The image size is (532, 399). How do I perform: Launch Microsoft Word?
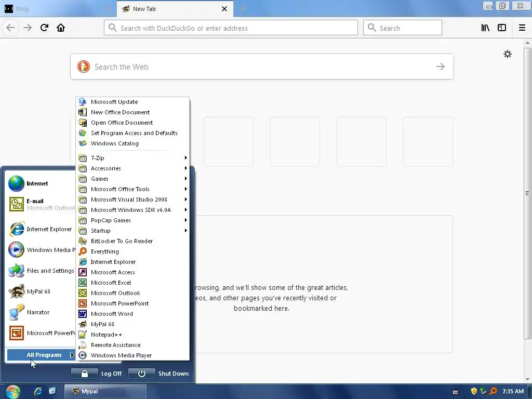click(132, 314)
